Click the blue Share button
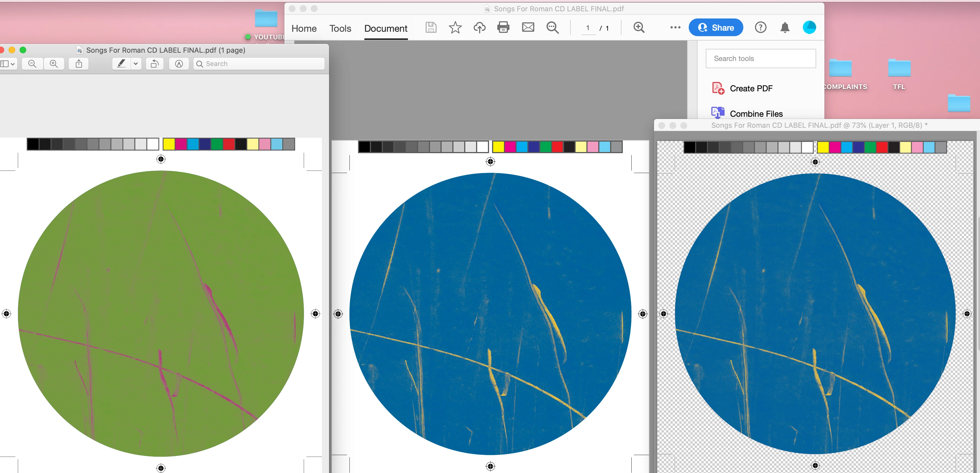The image size is (980, 473). coord(715,27)
